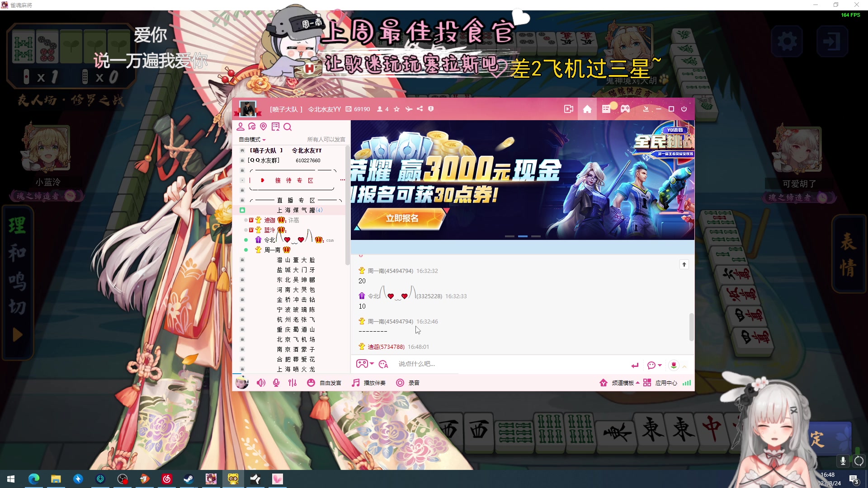Search the channel with magnifier icon
868x488 pixels.
click(288, 127)
